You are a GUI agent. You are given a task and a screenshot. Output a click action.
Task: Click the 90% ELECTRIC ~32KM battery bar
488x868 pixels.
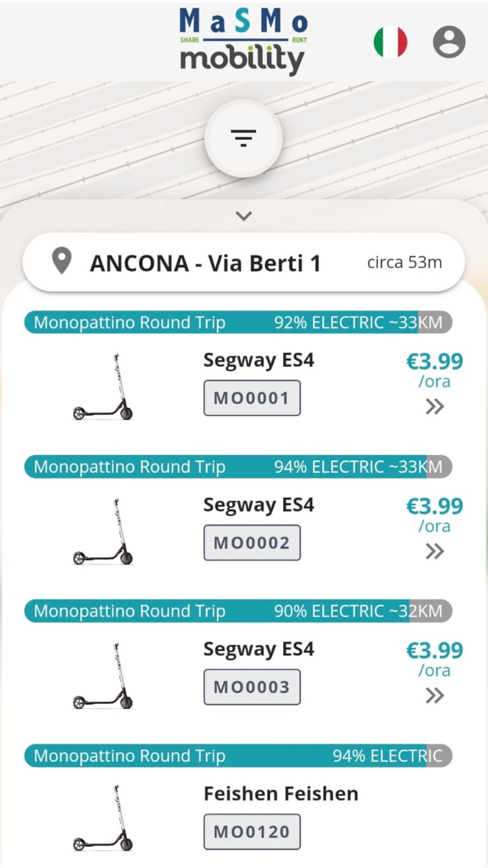click(x=238, y=612)
